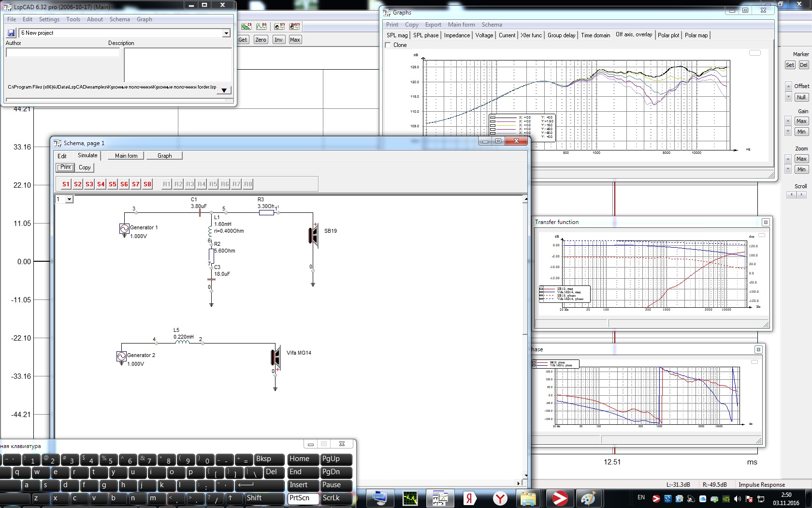Switch to the Polar map tab
Image resolution: width=812 pixels, height=508 pixels.
(696, 35)
